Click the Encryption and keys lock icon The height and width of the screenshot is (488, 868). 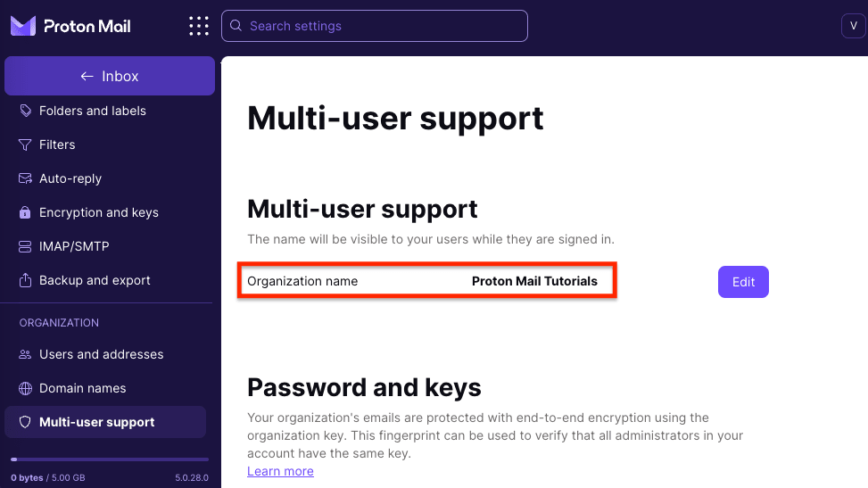25,212
